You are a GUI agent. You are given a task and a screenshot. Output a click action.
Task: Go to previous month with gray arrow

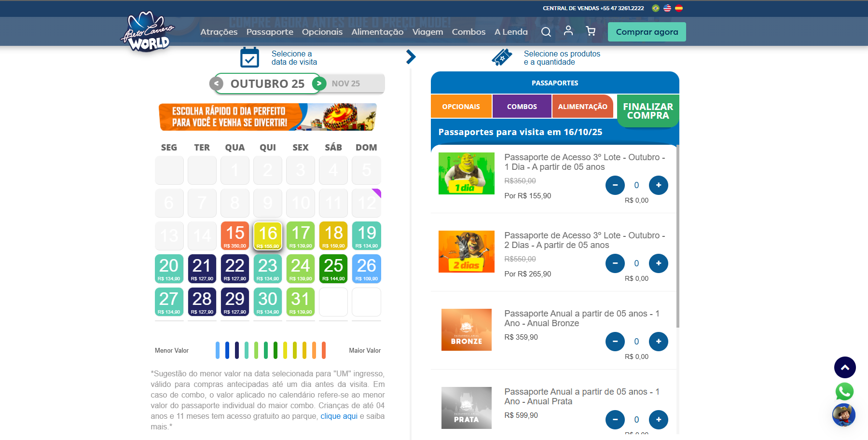click(x=217, y=83)
